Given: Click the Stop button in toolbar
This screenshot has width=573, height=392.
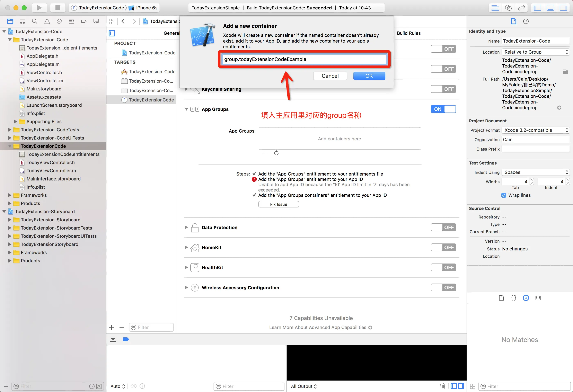Looking at the screenshot, I should pyautogui.click(x=58, y=8).
